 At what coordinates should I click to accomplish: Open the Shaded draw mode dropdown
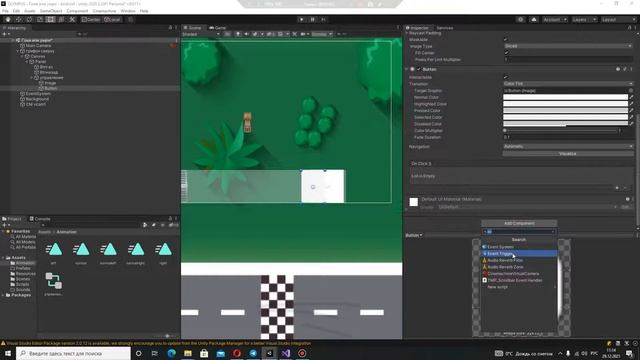(x=201, y=34)
